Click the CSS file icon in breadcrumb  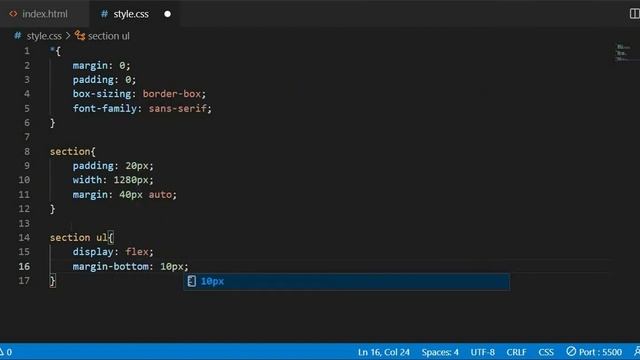pyautogui.click(x=18, y=36)
